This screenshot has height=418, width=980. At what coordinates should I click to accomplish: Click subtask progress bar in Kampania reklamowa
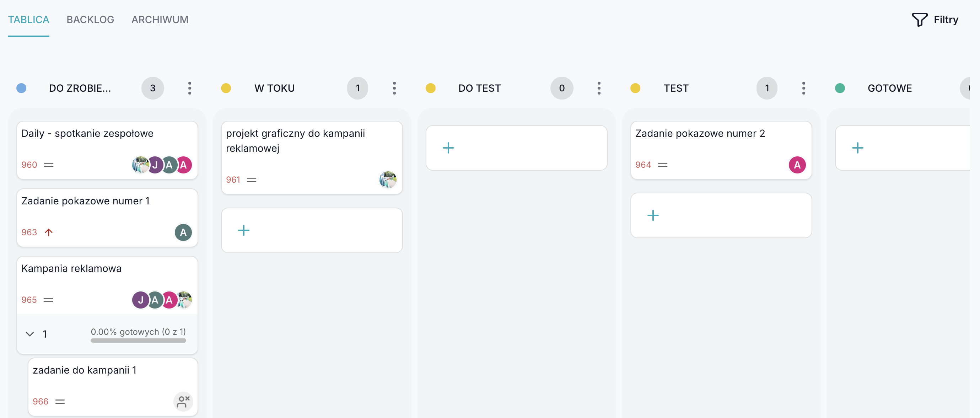[138, 341]
